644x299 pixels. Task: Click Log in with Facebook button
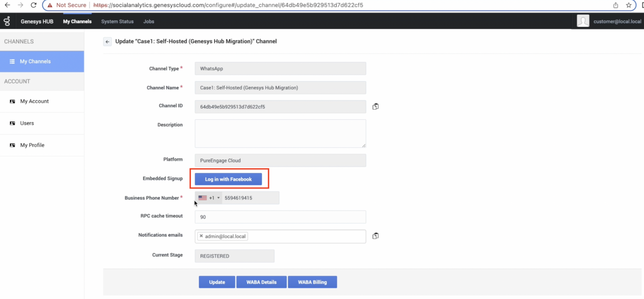coord(228,179)
